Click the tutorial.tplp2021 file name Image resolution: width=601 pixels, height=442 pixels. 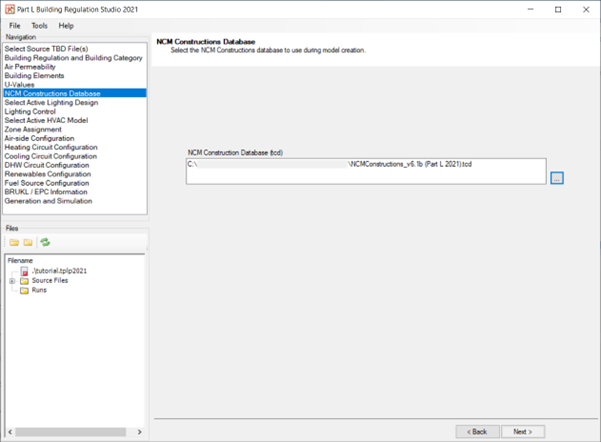pos(59,271)
